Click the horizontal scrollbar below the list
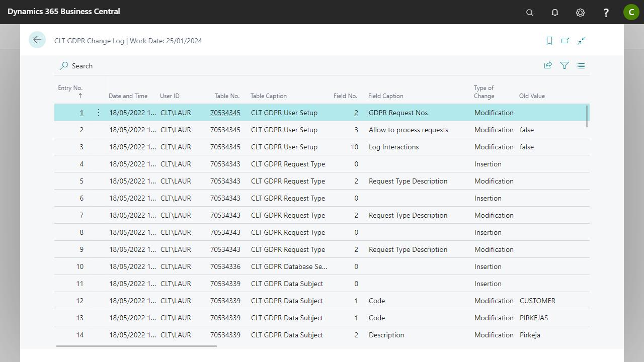Image resolution: width=644 pixels, height=362 pixels. 136,346
